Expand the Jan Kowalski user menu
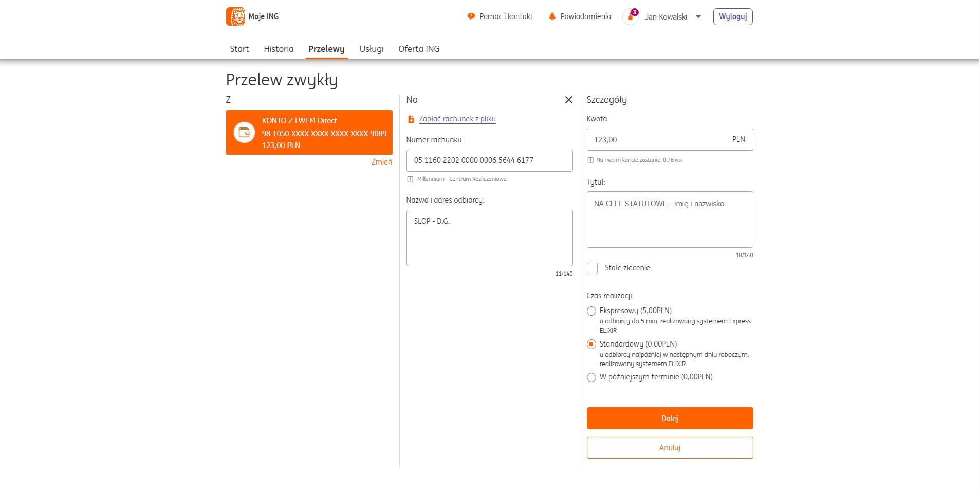Screen dimensions: 980x490 click(x=698, y=16)
